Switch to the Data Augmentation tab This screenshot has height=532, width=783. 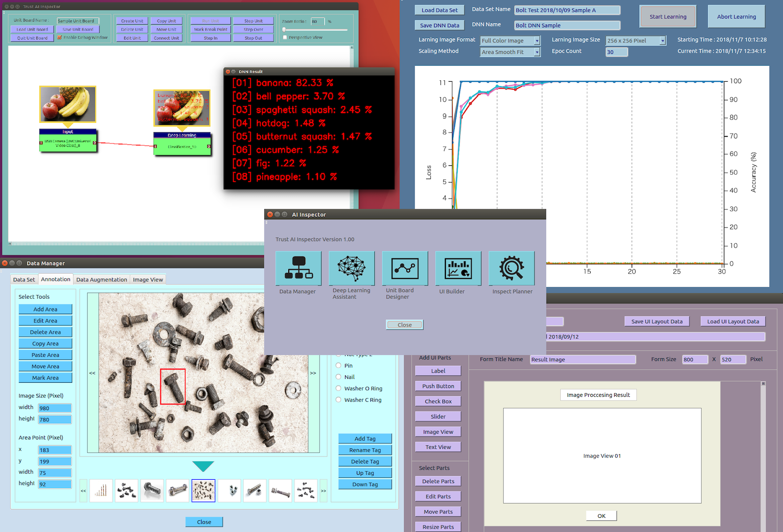102,279
